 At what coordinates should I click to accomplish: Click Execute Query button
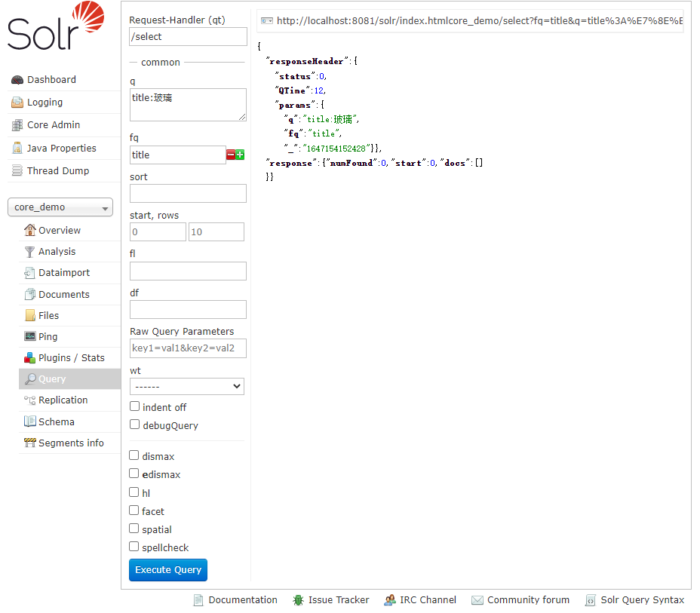pos(168,570)
